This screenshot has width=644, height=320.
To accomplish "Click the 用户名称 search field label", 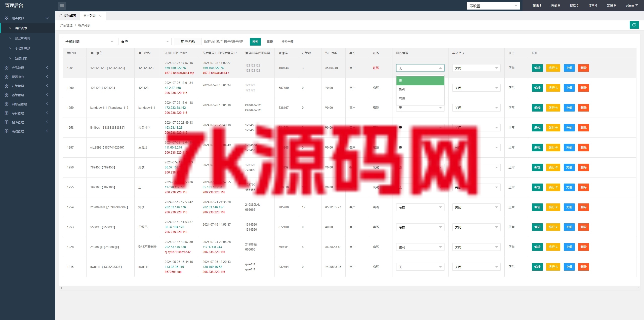I will 188,42.
